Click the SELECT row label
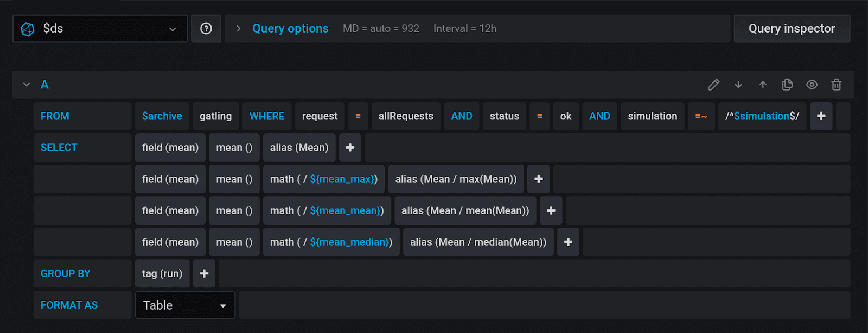Viewport: 868px width, 333px height. [82, 148]
